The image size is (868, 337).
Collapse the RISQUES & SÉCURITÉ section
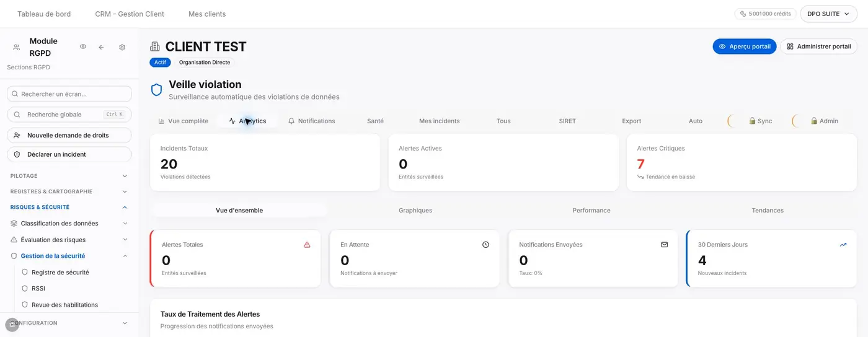click(x=69, y=208)
